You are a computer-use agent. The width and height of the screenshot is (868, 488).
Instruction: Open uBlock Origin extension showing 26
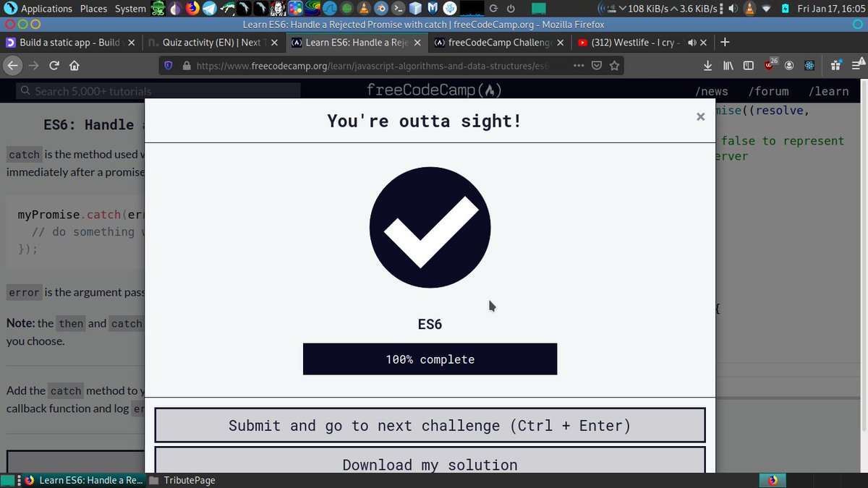tap(770, 65)
